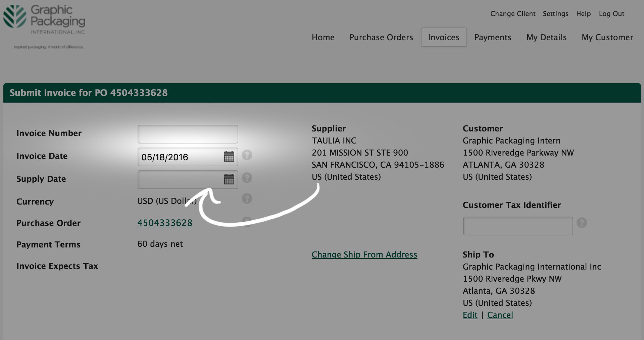Click '201 MISSION ST STE 900' address line
Screen dimensions: 644x340
pyautogui.click(x=360, y=153)
